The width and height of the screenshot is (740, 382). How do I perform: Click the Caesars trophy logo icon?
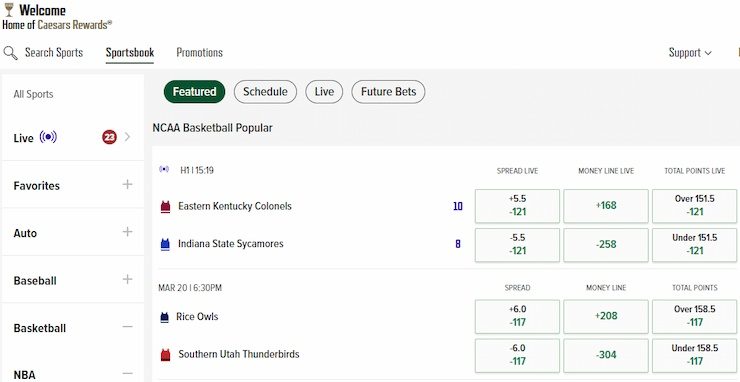(x=8, y=9)
